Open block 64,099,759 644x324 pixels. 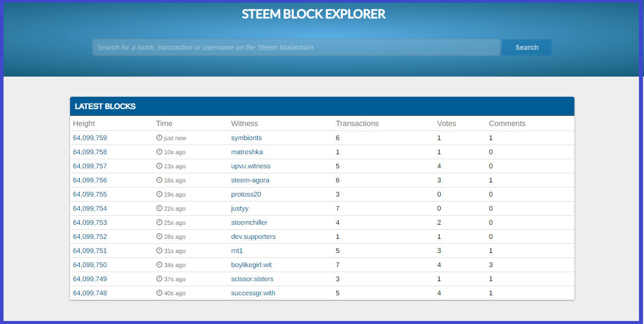(x=90, y=138)
